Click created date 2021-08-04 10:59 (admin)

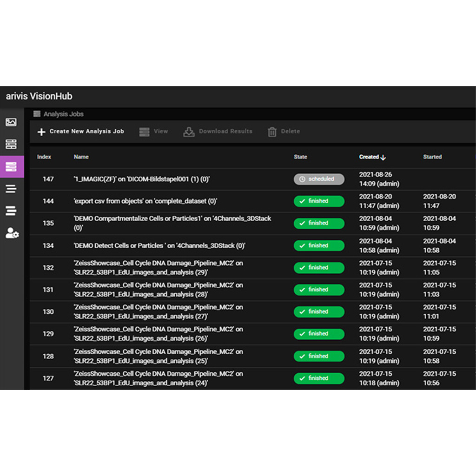pyautogui.click(x=379, y=223)
